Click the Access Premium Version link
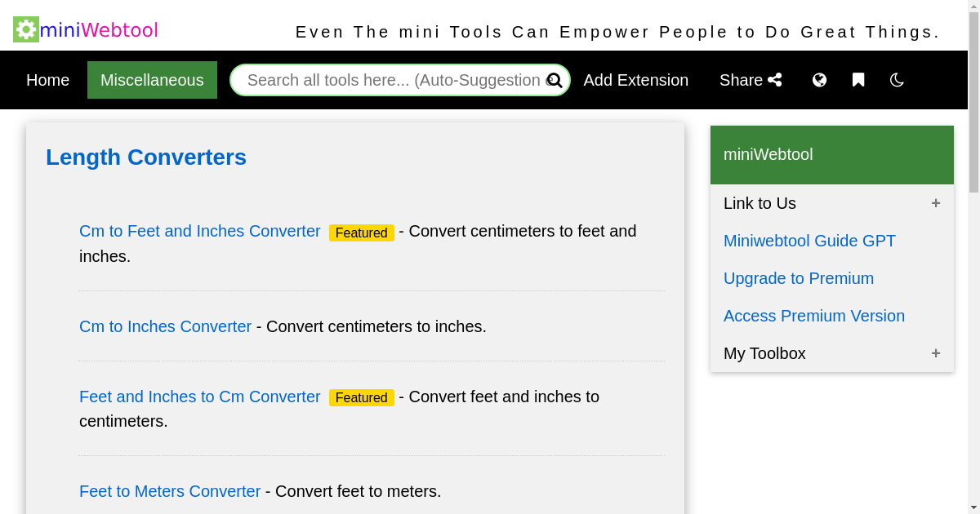Viewport: 980px width, 514px height. (x=814, y=316)
